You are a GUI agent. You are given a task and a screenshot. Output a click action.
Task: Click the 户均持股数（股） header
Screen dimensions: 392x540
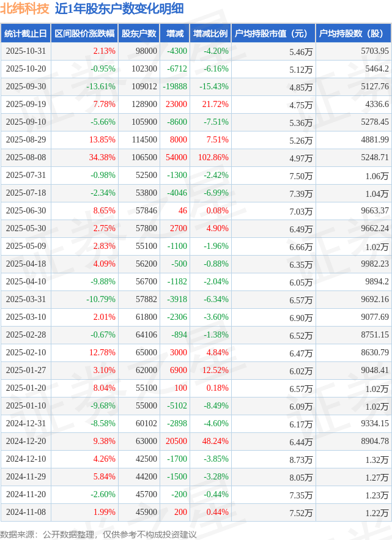(353, 34)
